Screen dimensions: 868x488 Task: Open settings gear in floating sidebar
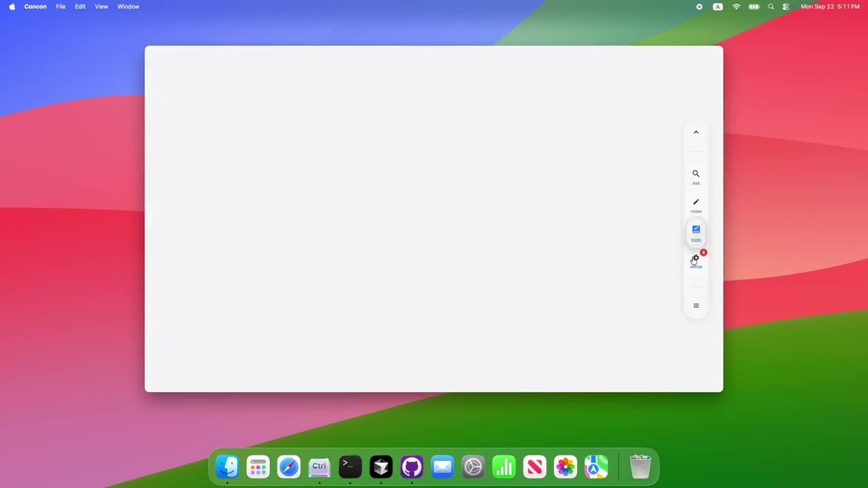click(696, 261)
